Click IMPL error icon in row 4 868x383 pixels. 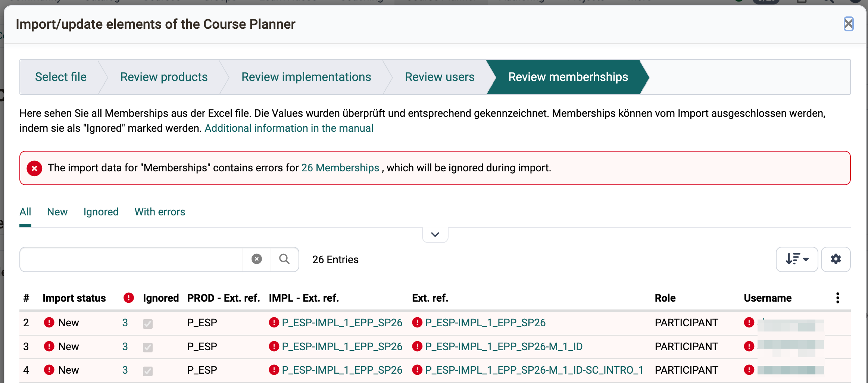274,370
